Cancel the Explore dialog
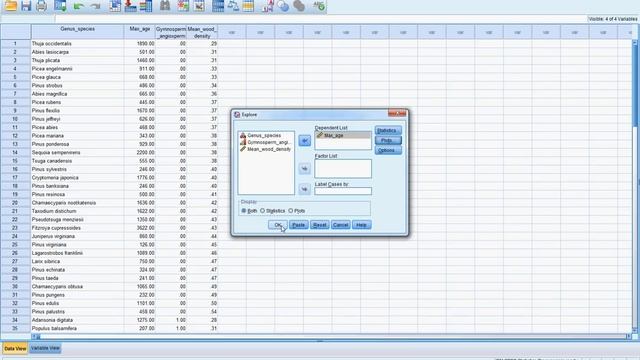Screen dimensions: 640x360 click(x=340, y=225)
